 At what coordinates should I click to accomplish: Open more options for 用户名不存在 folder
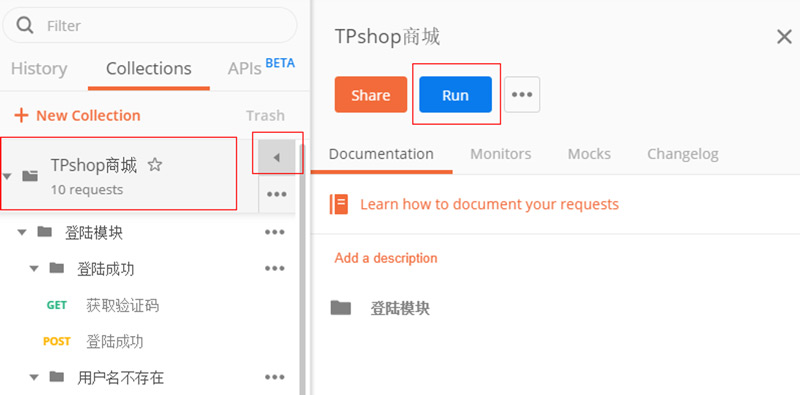(x=274, y=378)
